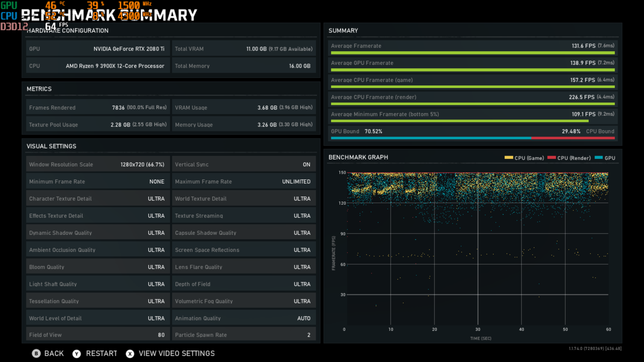644x362 pixels.
Task: Select Effects Texture Detail row
Action: [98, 216]
